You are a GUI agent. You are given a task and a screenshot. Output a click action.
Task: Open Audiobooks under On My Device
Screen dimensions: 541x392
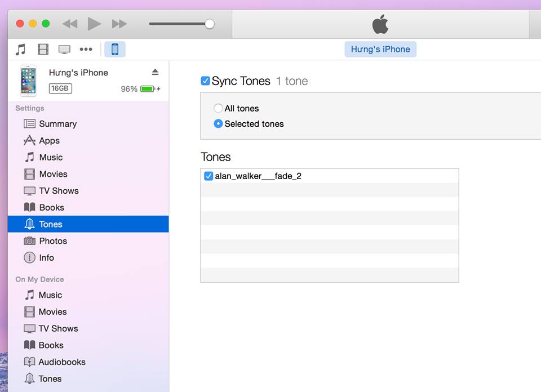(61, 362)
